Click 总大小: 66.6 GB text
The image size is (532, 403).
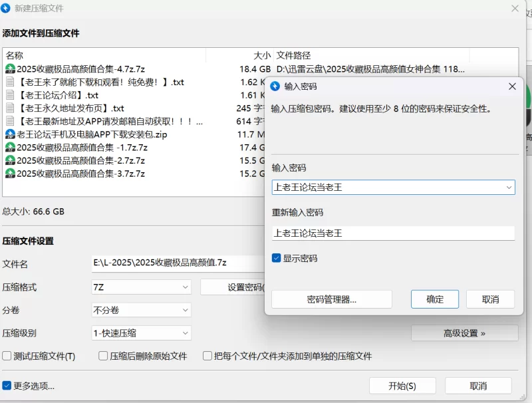coord(33,211)
